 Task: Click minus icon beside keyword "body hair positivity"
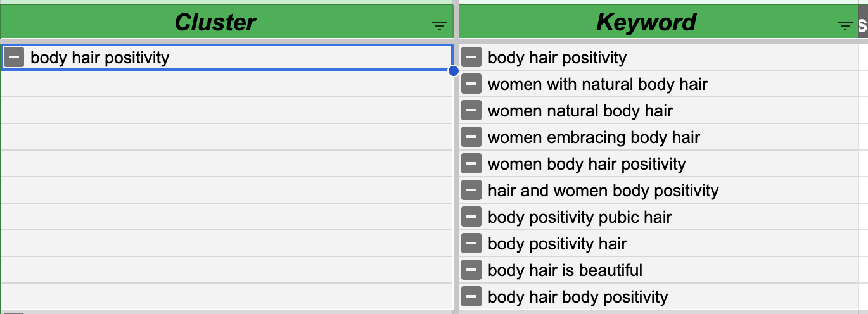coord(471,58)
